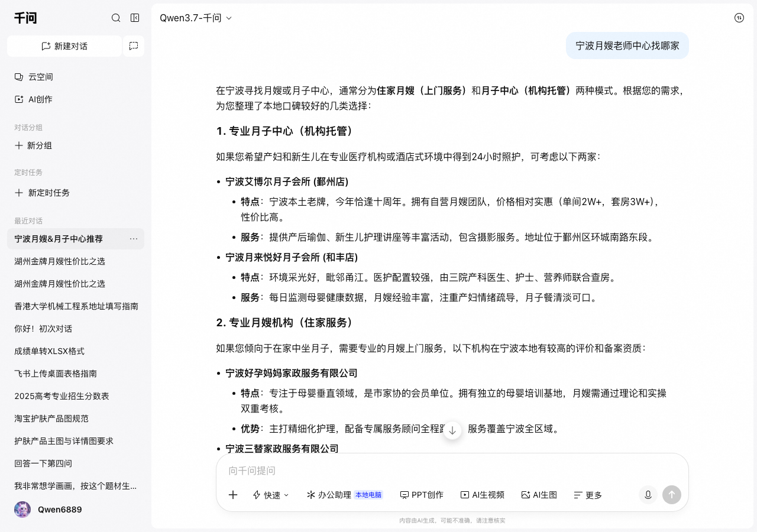This screenshot has height=532, width=757.
Task: Click the disclaimer 内容由AI生成，可能不准确
Action: (x=452, y=521)
